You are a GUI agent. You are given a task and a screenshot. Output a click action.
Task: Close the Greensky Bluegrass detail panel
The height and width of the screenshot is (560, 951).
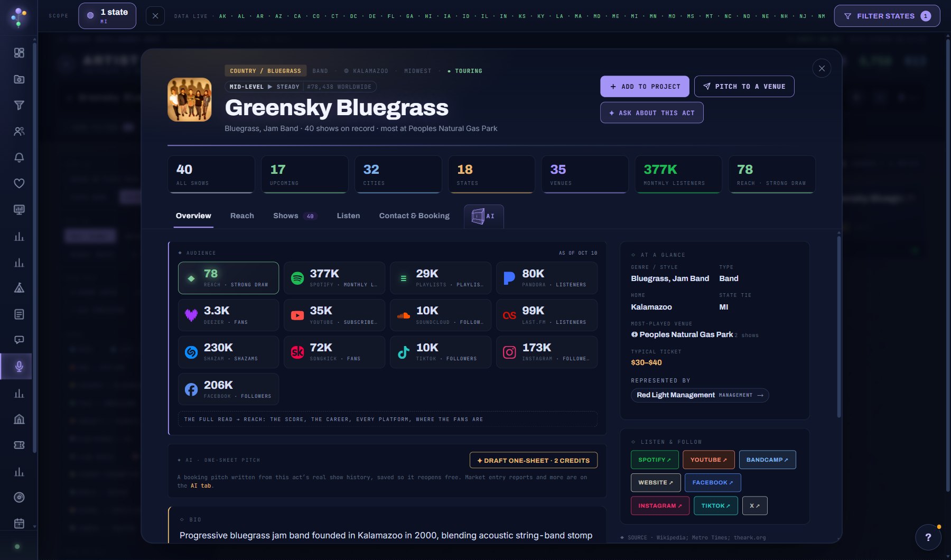[822, 68]
